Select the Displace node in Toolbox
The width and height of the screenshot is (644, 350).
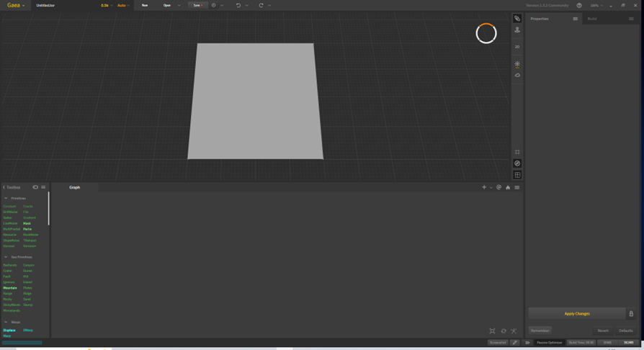click(9, 331)
